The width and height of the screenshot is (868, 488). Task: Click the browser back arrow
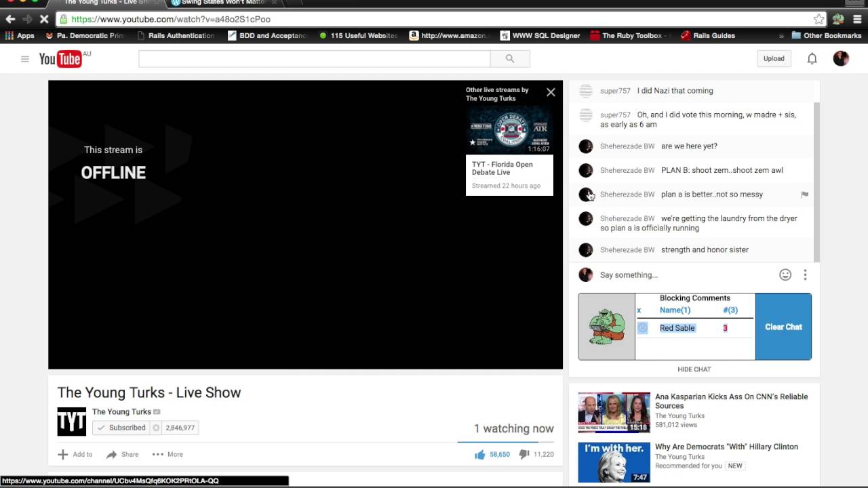[x=10, y=19]
